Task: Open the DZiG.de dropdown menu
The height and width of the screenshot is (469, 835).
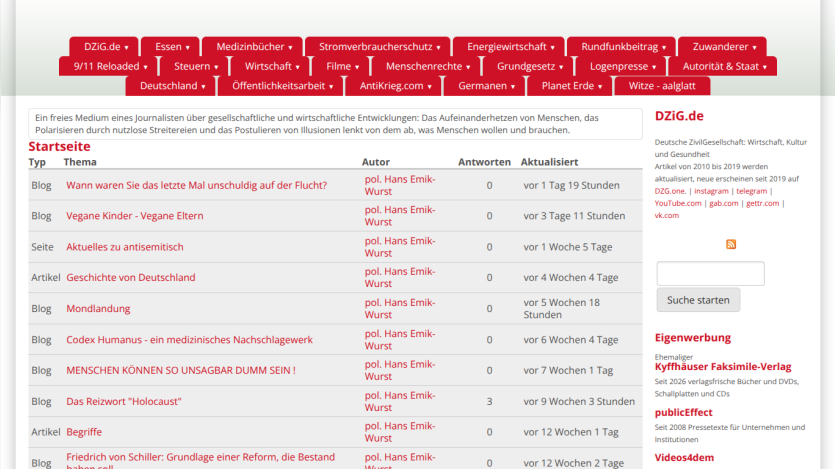Action: click(106, 47)
